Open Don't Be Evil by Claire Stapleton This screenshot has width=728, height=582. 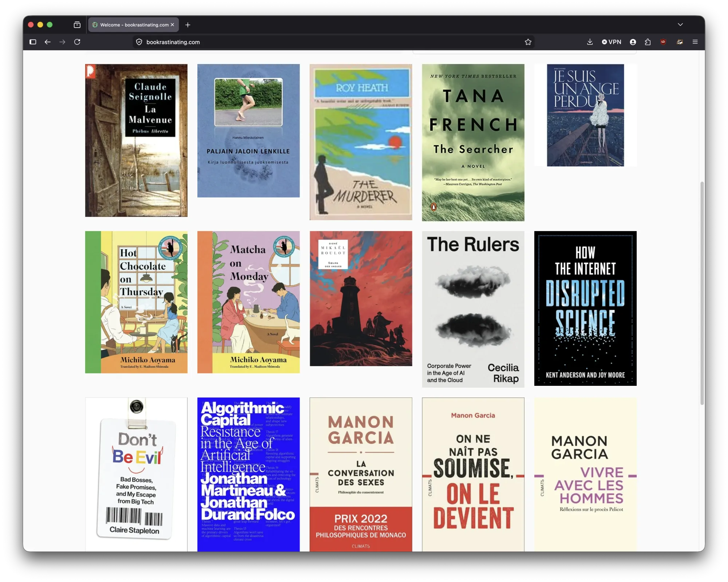click(x=136, y=474)
